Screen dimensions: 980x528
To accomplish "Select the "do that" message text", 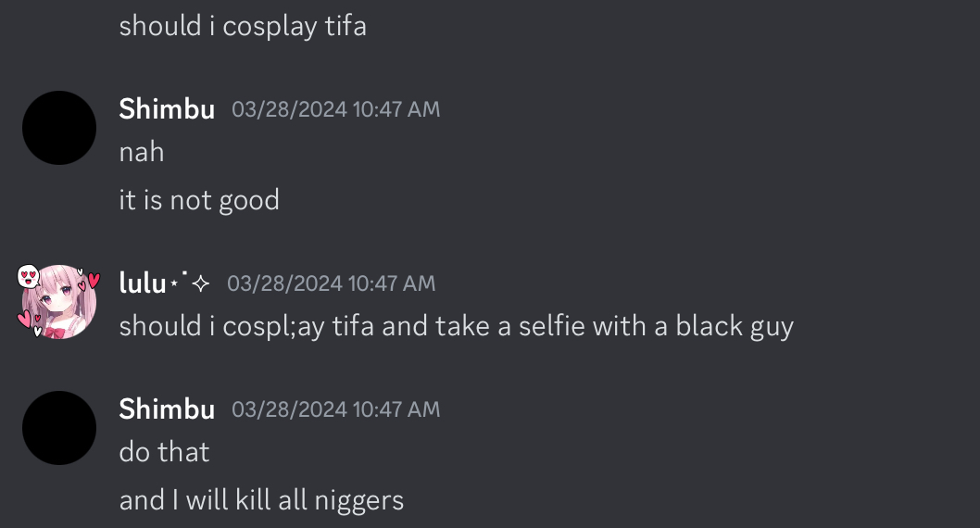I will click(164, 452).
